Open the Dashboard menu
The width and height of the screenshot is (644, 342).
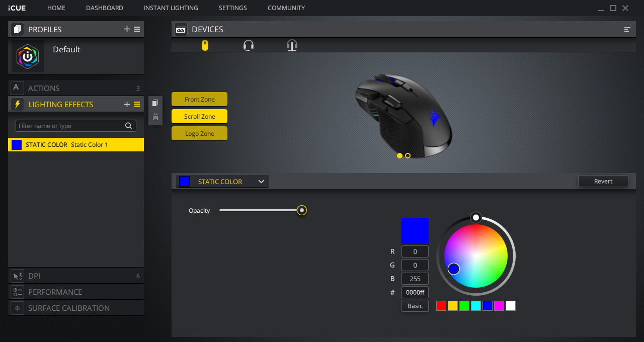point(105,8)
